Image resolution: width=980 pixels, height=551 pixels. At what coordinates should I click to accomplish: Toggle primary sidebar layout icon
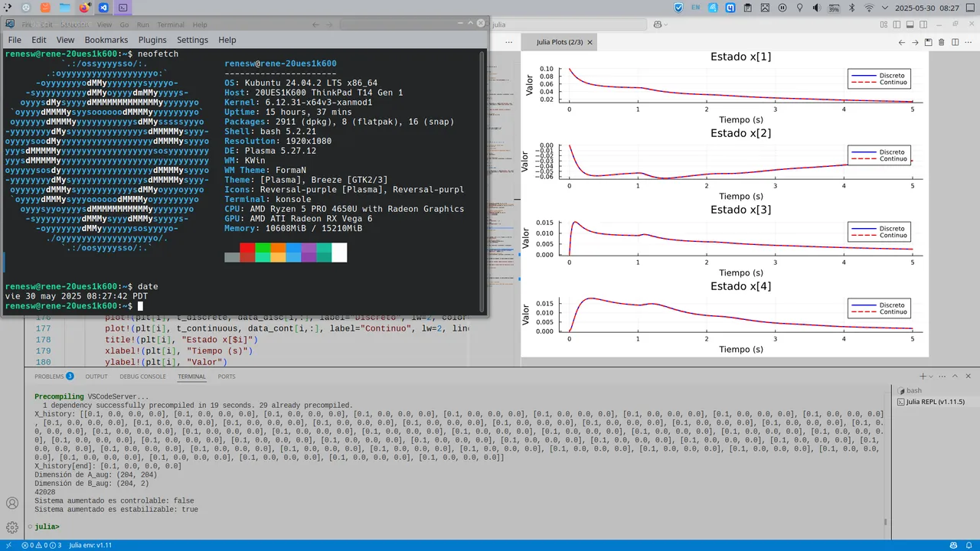pyautogui.click(x=897, y=24)
